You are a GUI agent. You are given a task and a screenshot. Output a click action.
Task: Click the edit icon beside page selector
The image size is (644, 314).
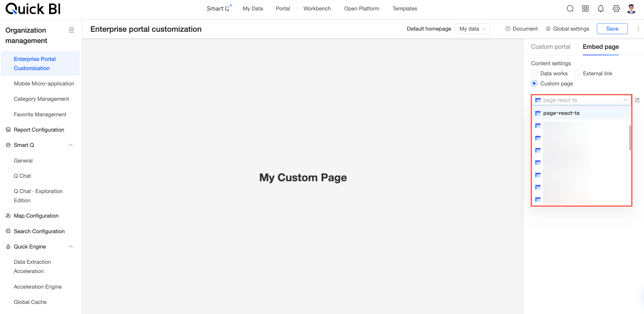637,100
